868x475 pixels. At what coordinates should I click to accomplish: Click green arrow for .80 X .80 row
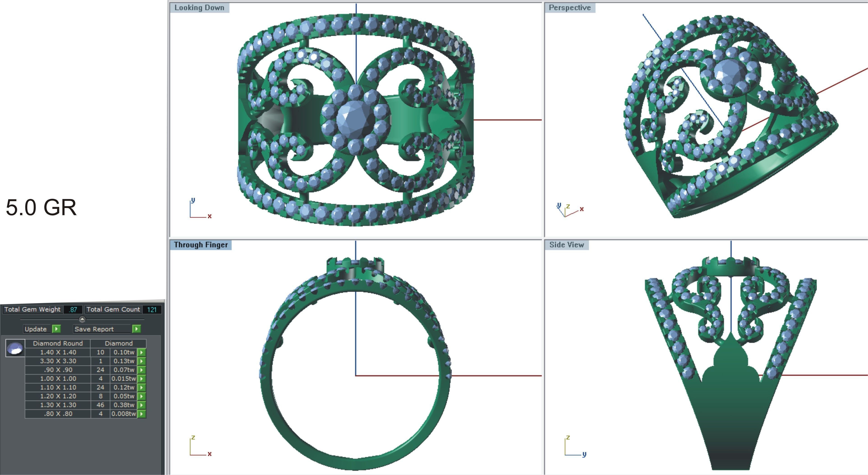pos(142,414)
